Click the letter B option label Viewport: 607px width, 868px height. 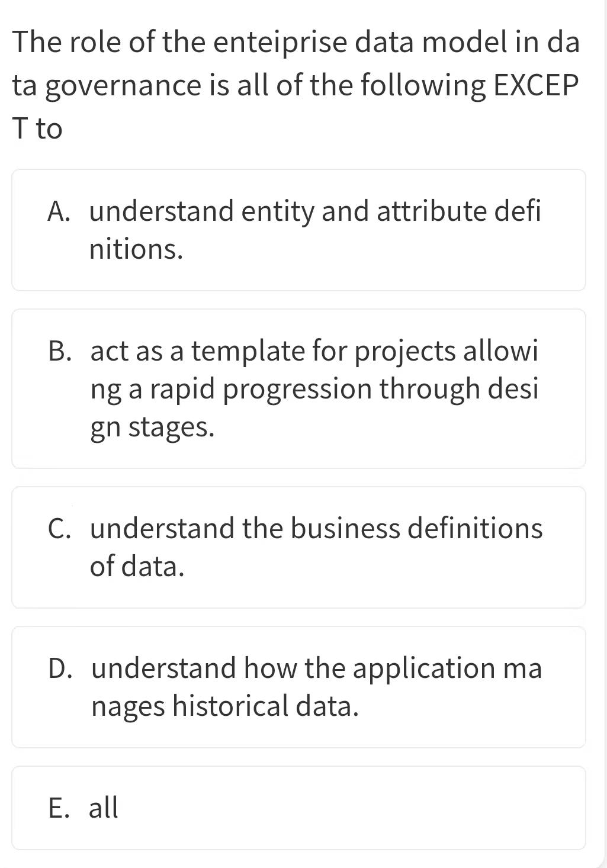pos(60,351)
